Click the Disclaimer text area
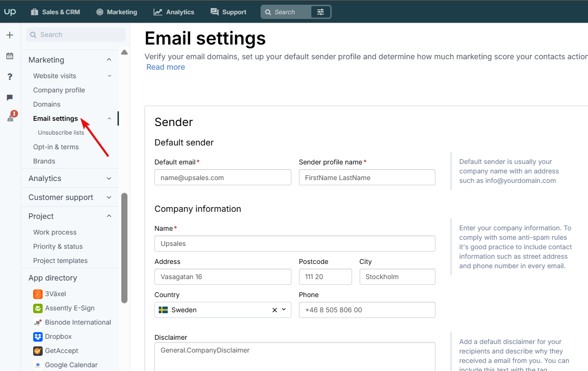The height and width of the screenshot is (371, 588). (x=295, y=357)
